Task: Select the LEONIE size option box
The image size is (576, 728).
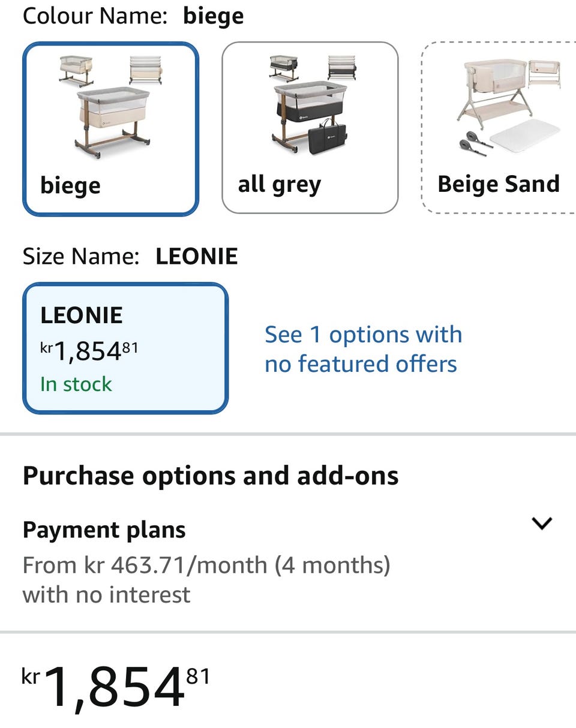Action: pos(125,348)
